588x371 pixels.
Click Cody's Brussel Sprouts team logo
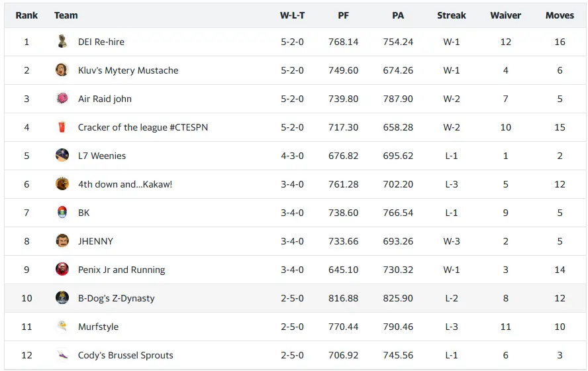click(x=62, y=355)
